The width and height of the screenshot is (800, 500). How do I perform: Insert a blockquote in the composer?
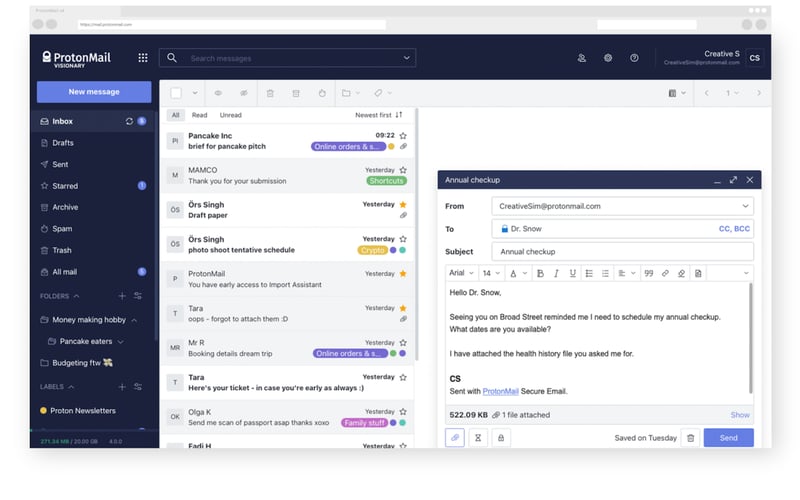(648, 273)
